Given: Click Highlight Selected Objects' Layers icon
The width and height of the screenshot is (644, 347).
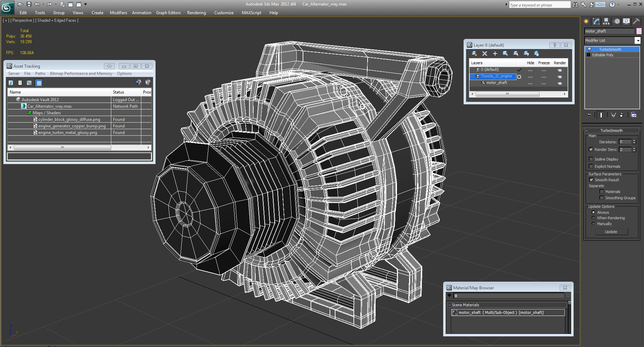Looking at the screenshot, I should coord(516,54).
